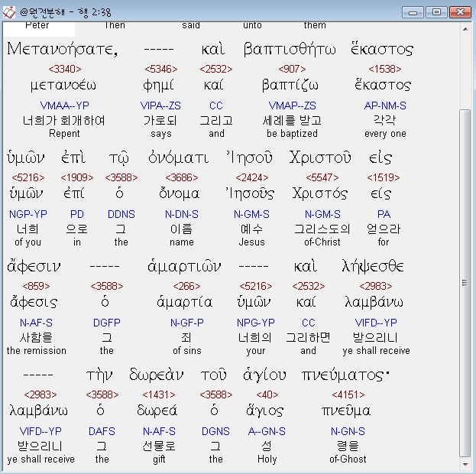Click the parsing code N-DN-S
476x474 pixels.
click(182, 214)
